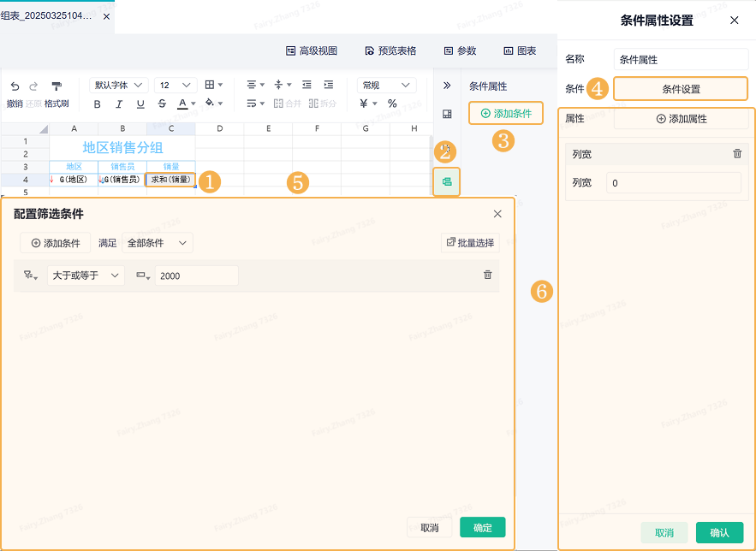Open the 全部条件 dropdown
Screen dimensions: 756x551
point(158,243)
